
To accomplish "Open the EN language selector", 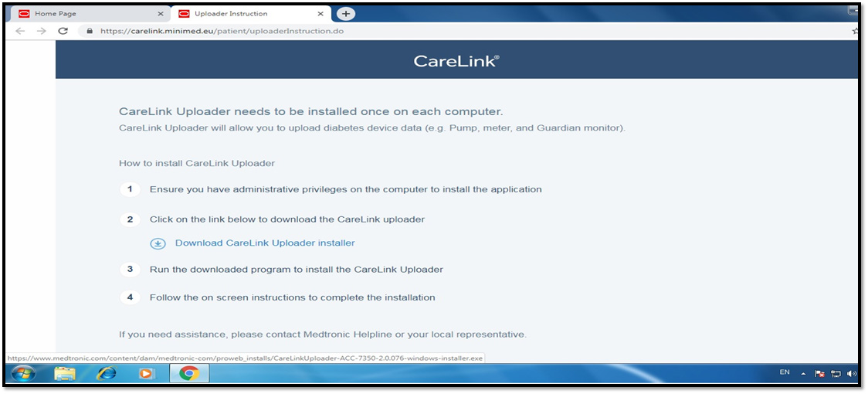I will pyautogui.click(x=785, y=373).
